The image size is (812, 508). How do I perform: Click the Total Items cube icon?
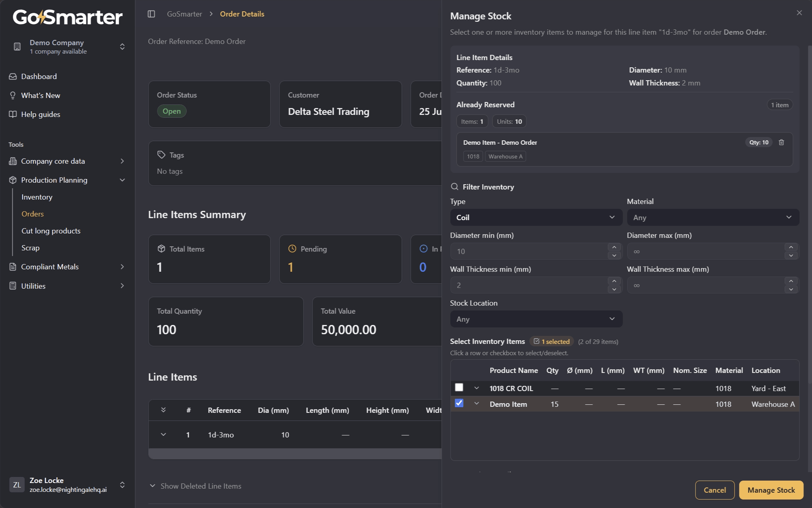162,249
